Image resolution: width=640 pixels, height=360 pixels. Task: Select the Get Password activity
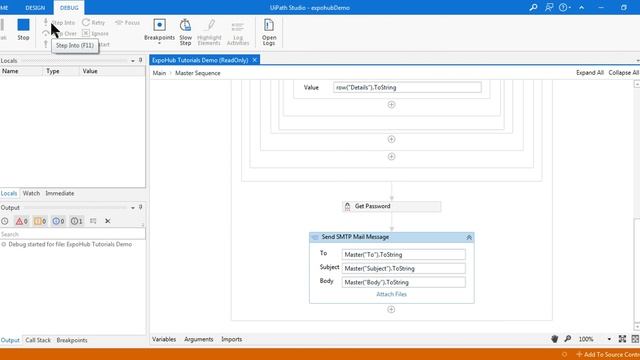click(x=391, y=206)
